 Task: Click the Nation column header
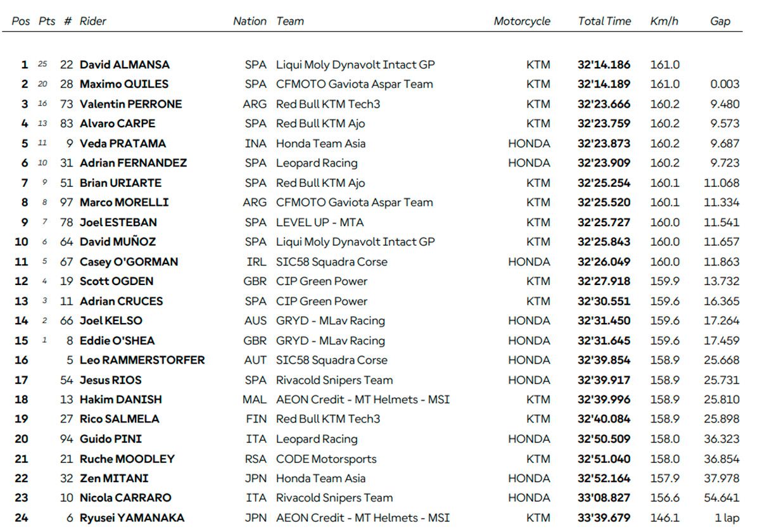250,21
